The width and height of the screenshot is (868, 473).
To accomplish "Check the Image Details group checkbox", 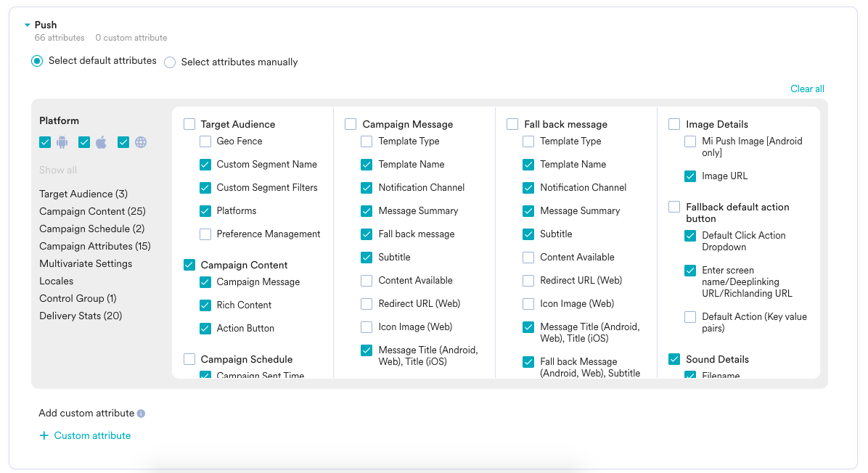I will click(674, 124).
